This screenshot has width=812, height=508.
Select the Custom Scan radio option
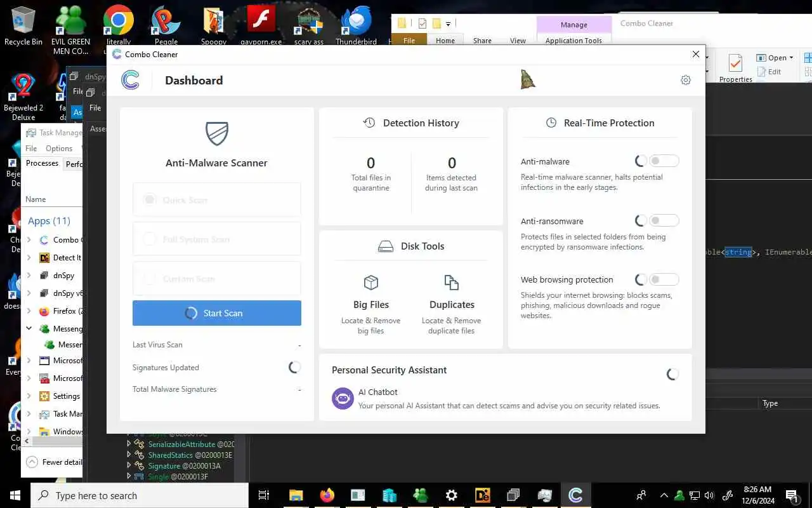[x=150, y=279]
